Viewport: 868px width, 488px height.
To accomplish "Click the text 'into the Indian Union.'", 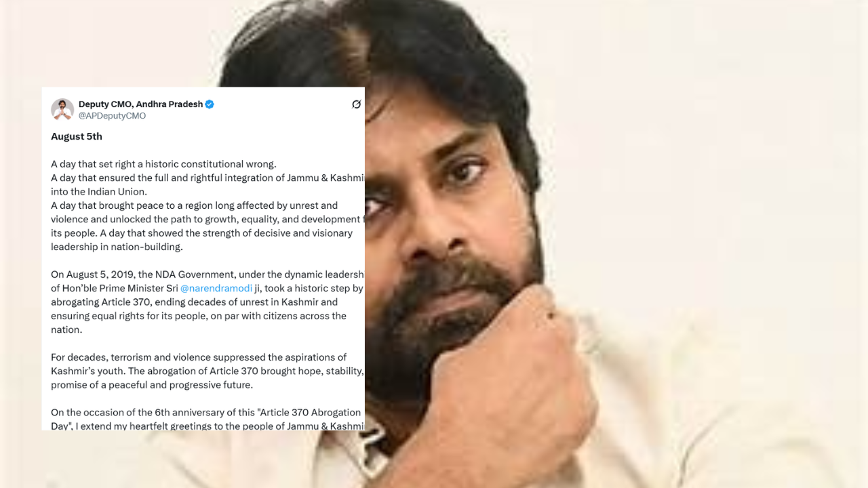I will 99,192.
